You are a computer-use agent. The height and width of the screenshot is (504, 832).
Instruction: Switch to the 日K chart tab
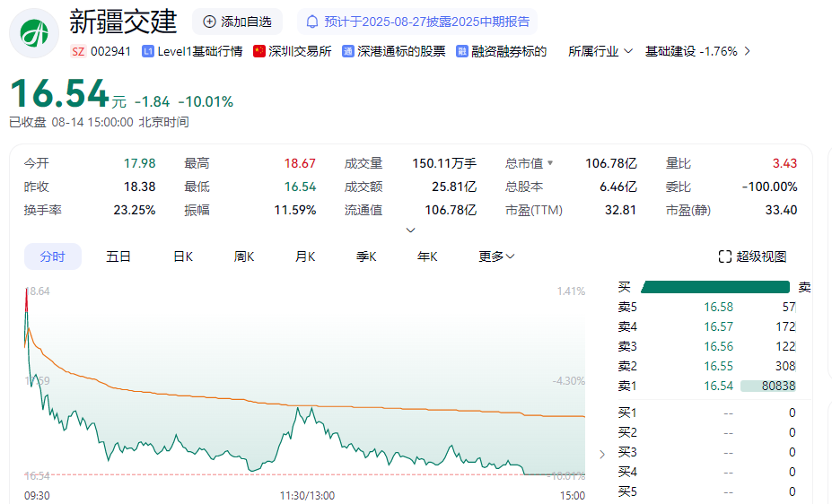[x=183, y=256]
